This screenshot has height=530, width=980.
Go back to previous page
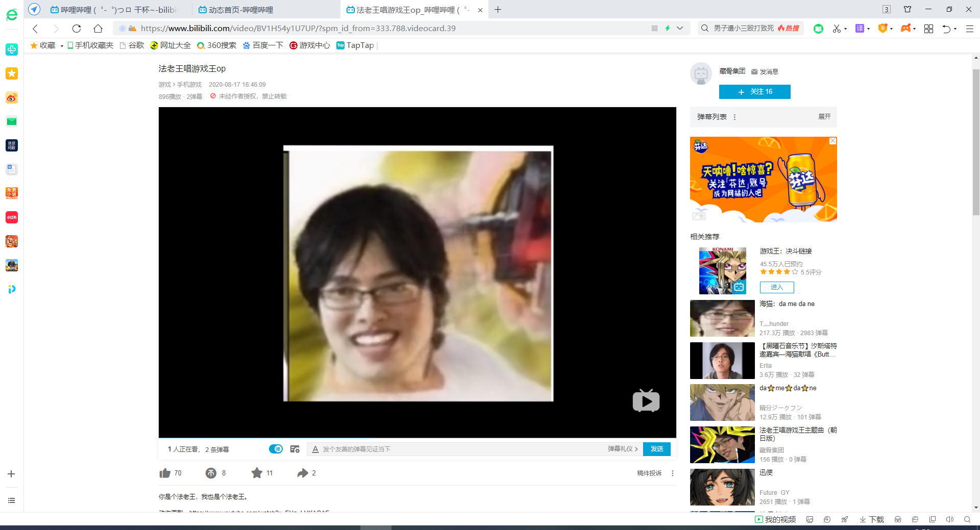click(x=35, y=29)
